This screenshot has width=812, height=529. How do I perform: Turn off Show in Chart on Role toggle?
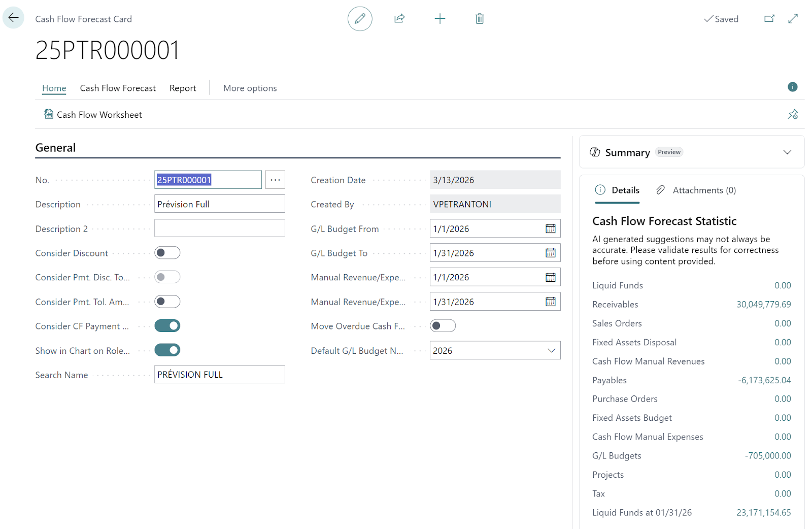[x=167, y=350]
